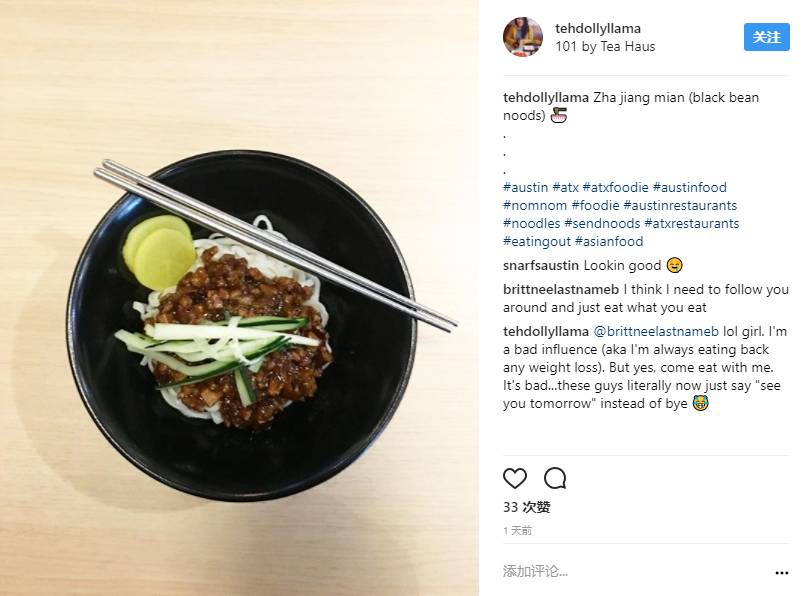Screen dimensions: 812x596
Task: Like the post with heart icon
Action: tap(515, 478)
